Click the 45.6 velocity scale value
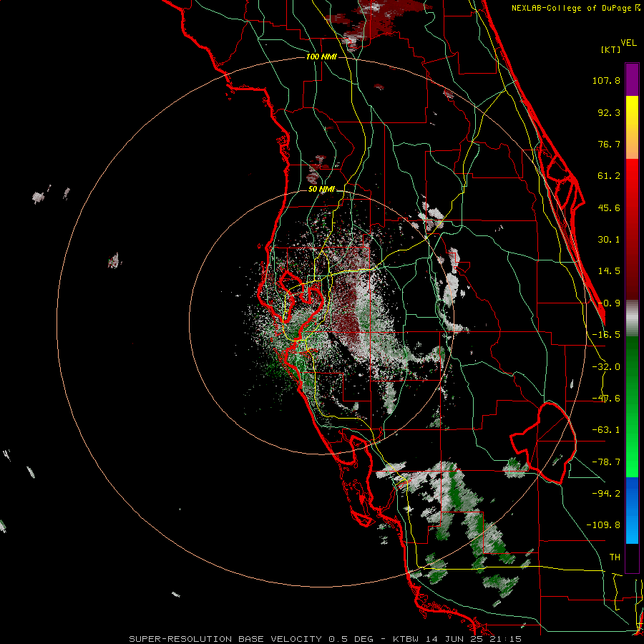 [609, 208]
